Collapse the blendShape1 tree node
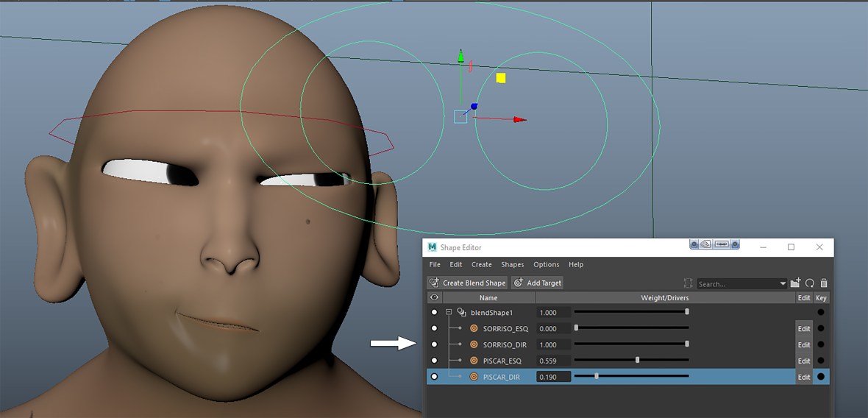Screen dimensions: 868x418 [x=448, y=313]
